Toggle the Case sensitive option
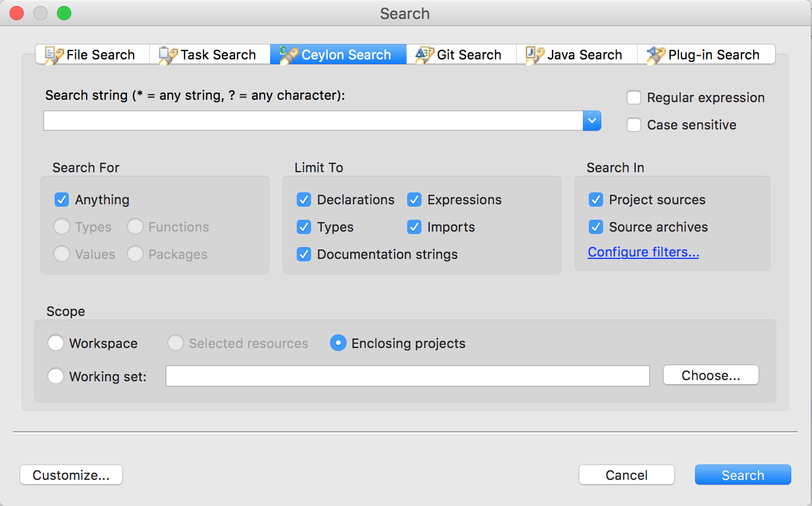This screenshot has height=506, width=812. [634, 125]
